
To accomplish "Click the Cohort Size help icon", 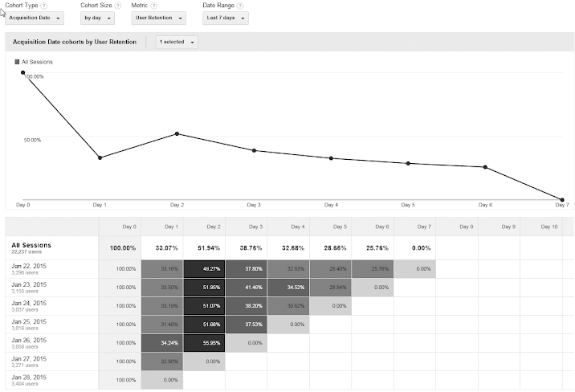I will coord(118,6).
